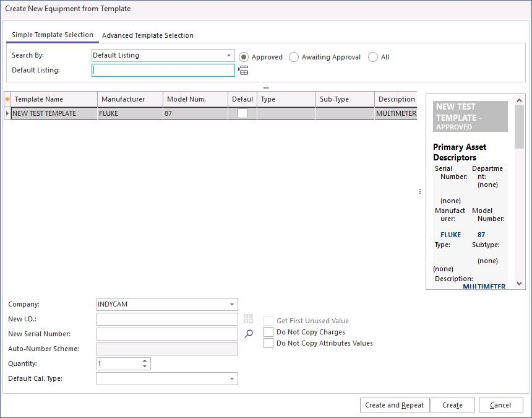This screenshot has height=418, width=532.
Task: Click the list icon beside Default Listing field
Action: coord(243,71)
